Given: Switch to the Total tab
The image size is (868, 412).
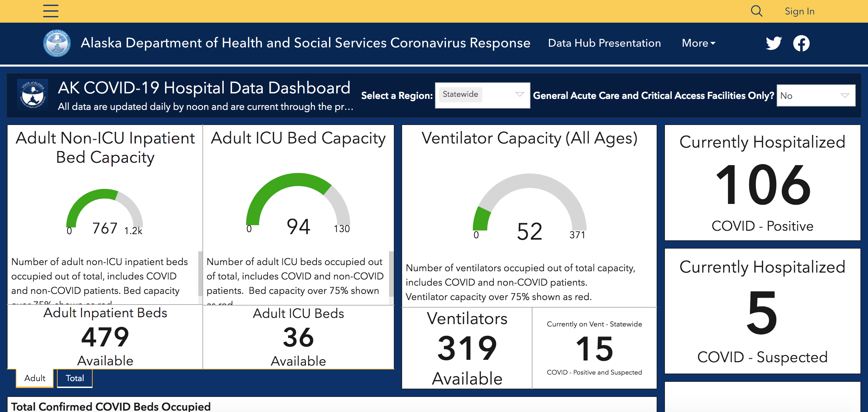Looking at the screenshot, I should tap(75, 378).
